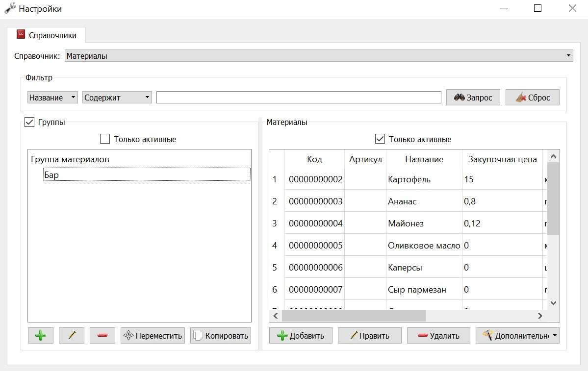This screenshot has height=371, width=588.
Task: Click the Код column header
Action: point(315,159)
